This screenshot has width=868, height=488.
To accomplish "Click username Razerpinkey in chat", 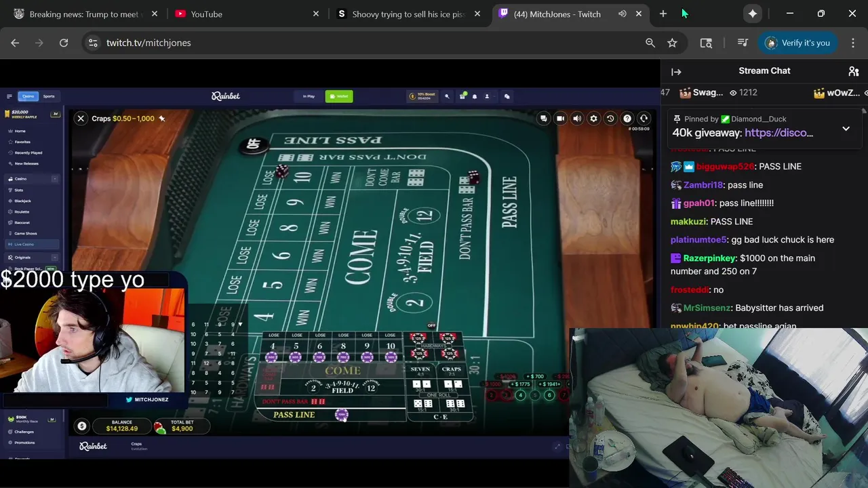I will [709, 258].
